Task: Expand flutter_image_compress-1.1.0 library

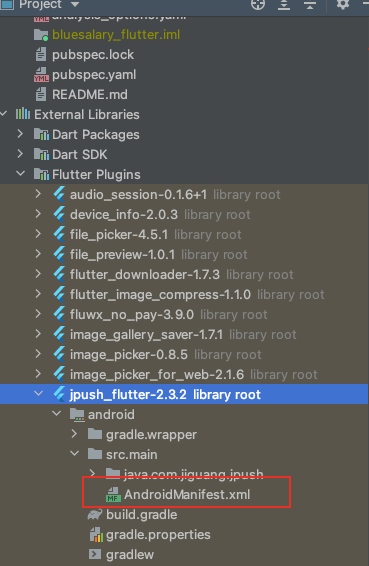Action: click(38, 294)
